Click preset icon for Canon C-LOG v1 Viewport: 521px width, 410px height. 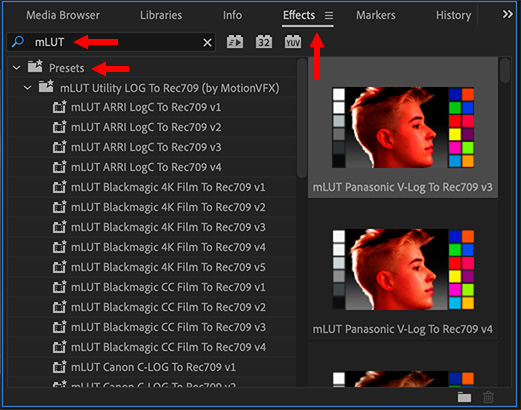60,367
